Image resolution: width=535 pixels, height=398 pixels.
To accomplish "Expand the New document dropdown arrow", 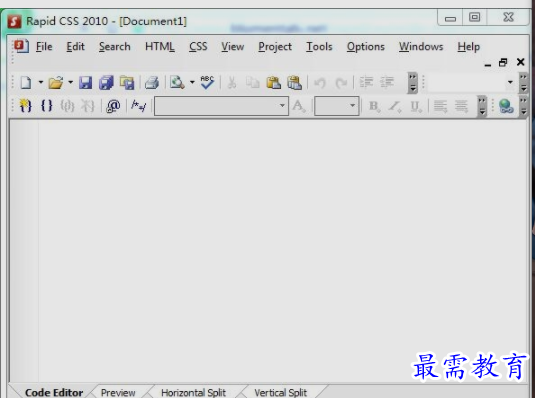I will pos(41,82).
